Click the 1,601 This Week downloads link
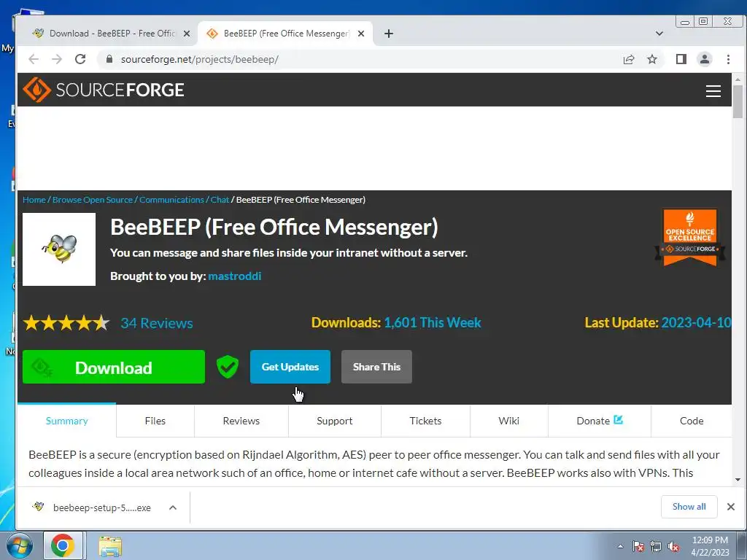The height and width of the screenshot is (560, 747). (433, 323)
